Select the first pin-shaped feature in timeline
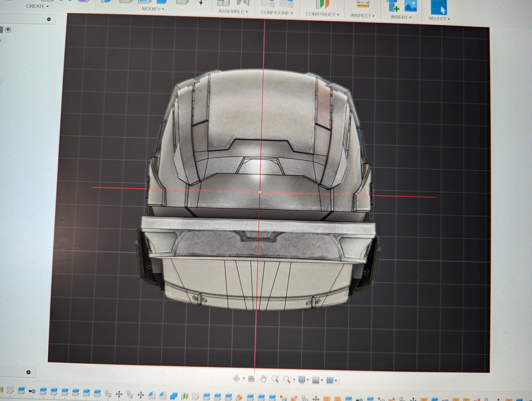The image size is (532, 401). point(32,391)
